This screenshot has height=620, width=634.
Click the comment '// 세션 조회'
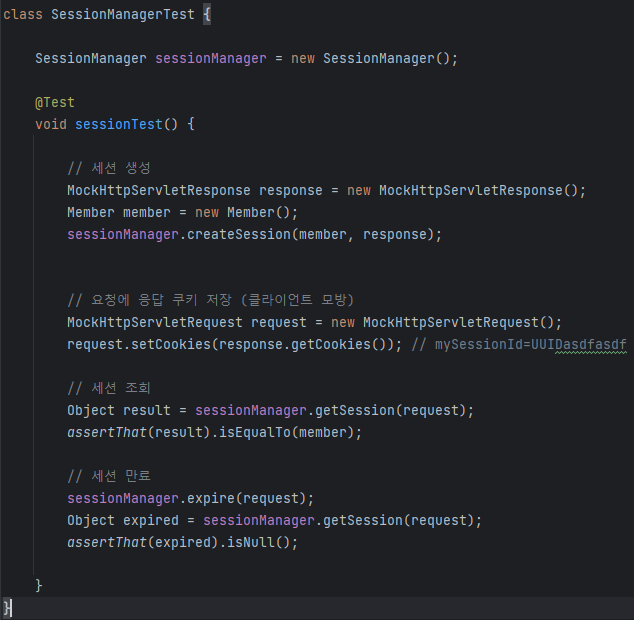tap(109, 388)
